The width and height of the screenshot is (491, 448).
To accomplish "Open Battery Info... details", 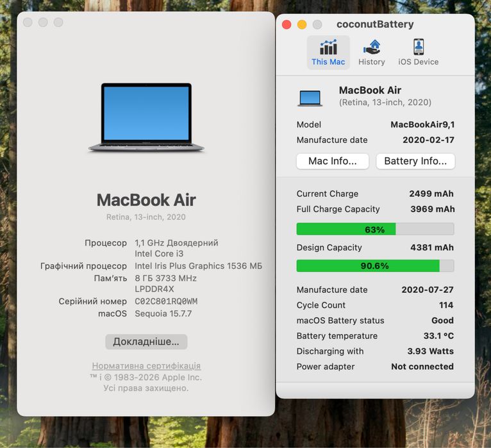I will tap(415, 161).
